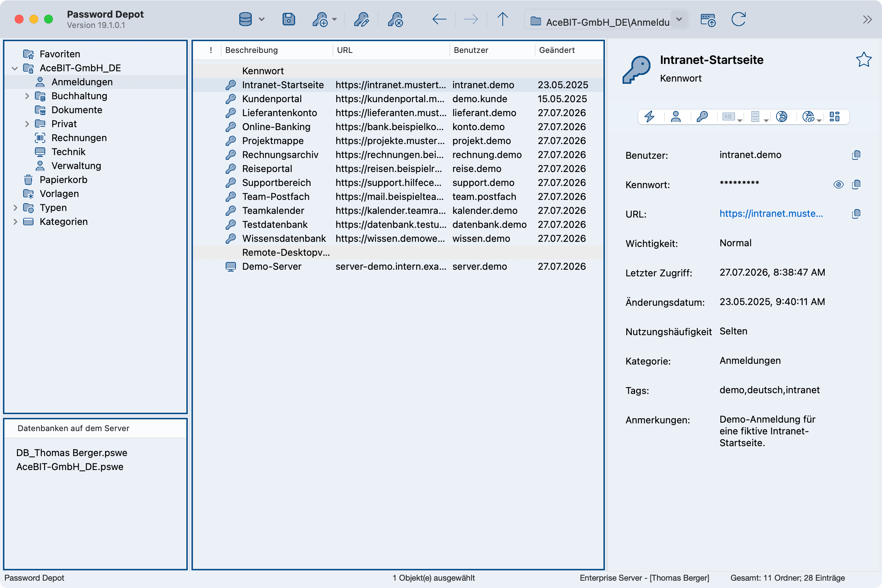
Task: Open the database manager icon
Action: tap(245, 19)
